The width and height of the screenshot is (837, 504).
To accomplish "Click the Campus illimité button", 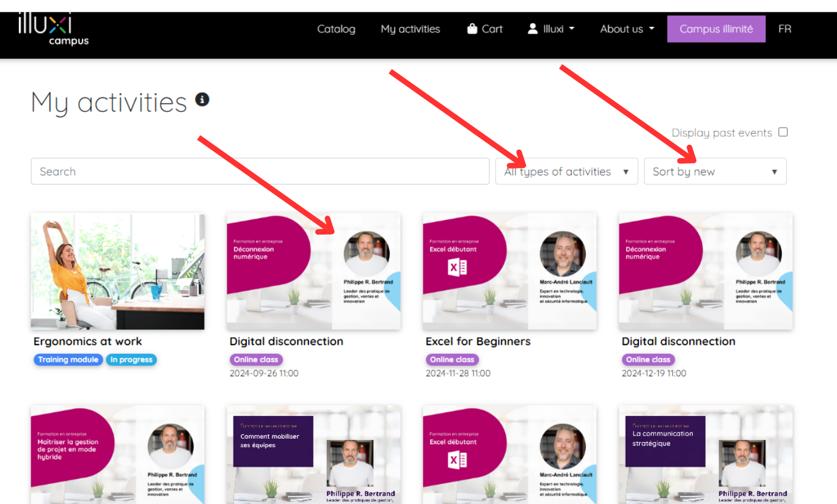I will [716, 29].
